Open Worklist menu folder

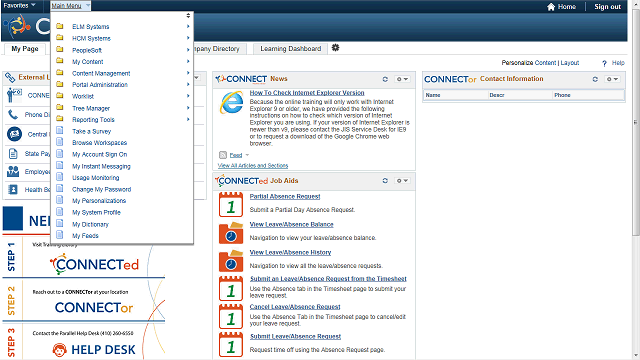point(83,96)
